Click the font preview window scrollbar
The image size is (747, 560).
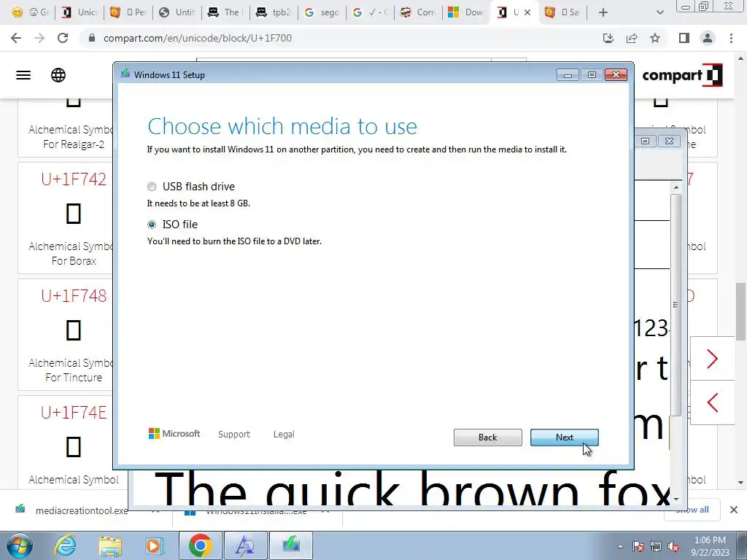click(676, 305)
